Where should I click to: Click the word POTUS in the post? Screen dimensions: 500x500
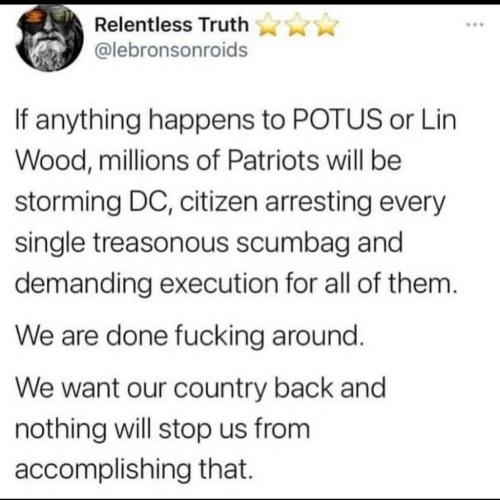(x=337, y=120)
